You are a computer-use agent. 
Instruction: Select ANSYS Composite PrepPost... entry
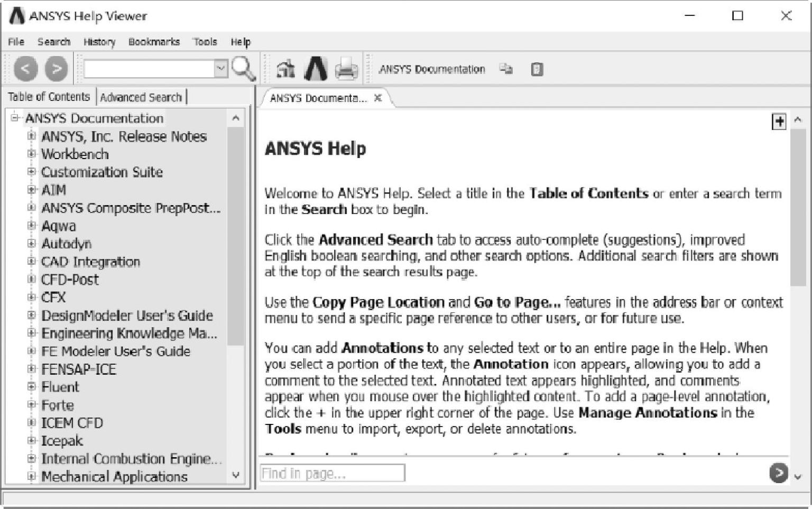pos(131,208)
